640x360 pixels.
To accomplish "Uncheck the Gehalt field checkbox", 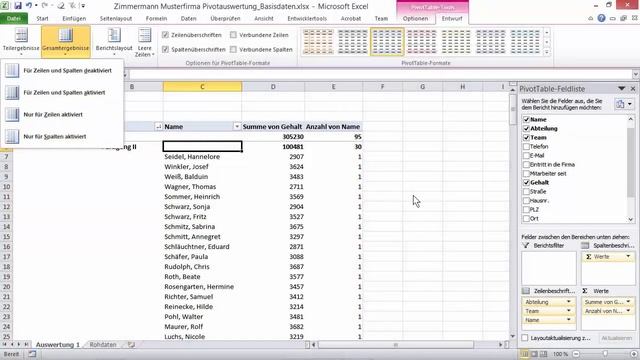I will pyautogui.click(x=526, y=182).
